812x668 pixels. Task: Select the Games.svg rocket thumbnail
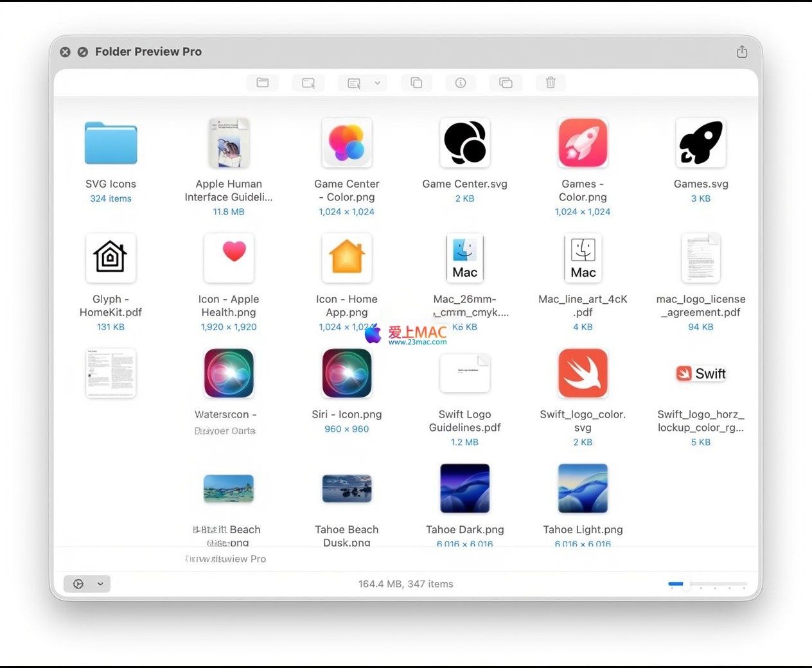tap(700, 143)
